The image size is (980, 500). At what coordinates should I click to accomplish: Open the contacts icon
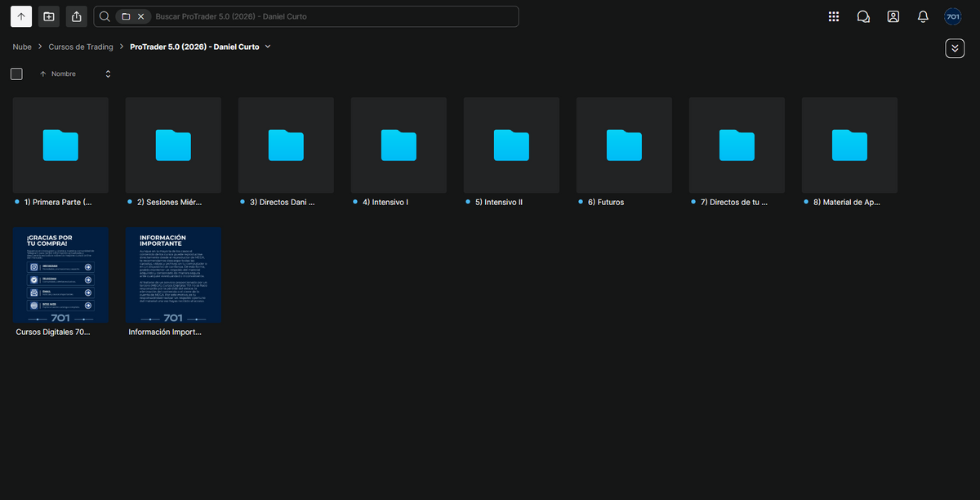(893, 16)
